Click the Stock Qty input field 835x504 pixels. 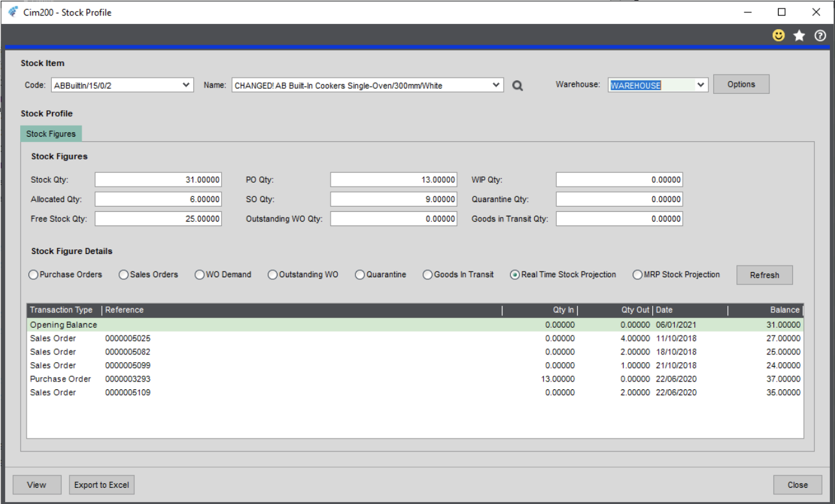(158, 180)
